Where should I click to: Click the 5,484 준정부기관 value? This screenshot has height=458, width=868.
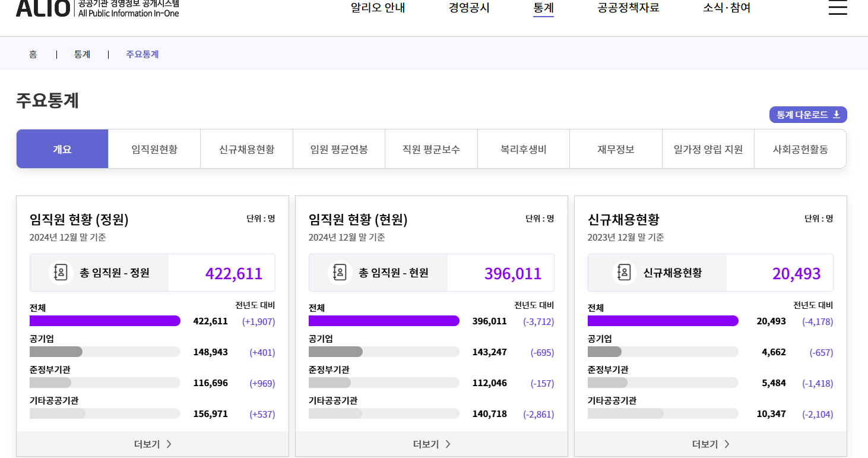click(x=774, y=383)
